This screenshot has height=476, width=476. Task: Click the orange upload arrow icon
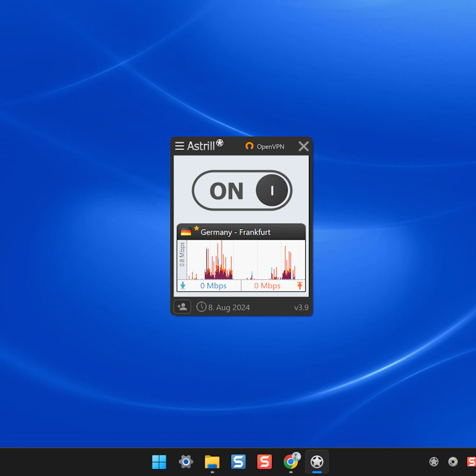pos(300,286)
